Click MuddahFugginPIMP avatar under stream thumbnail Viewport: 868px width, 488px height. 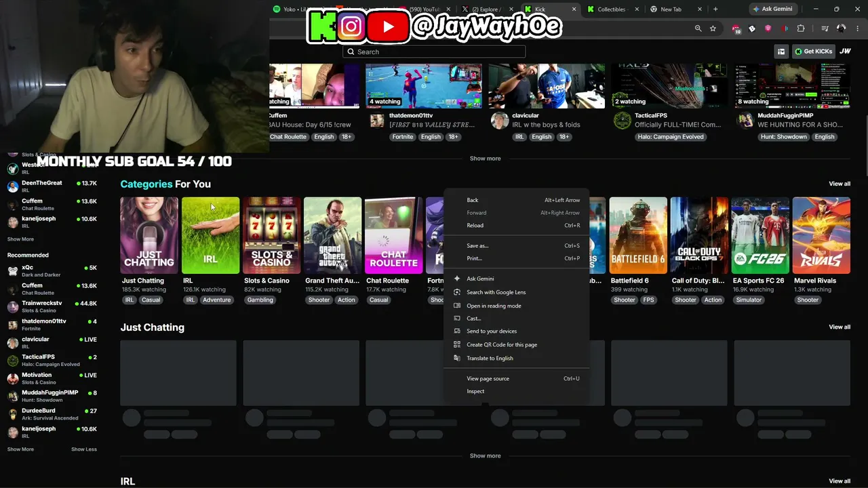tap(745, 121)
